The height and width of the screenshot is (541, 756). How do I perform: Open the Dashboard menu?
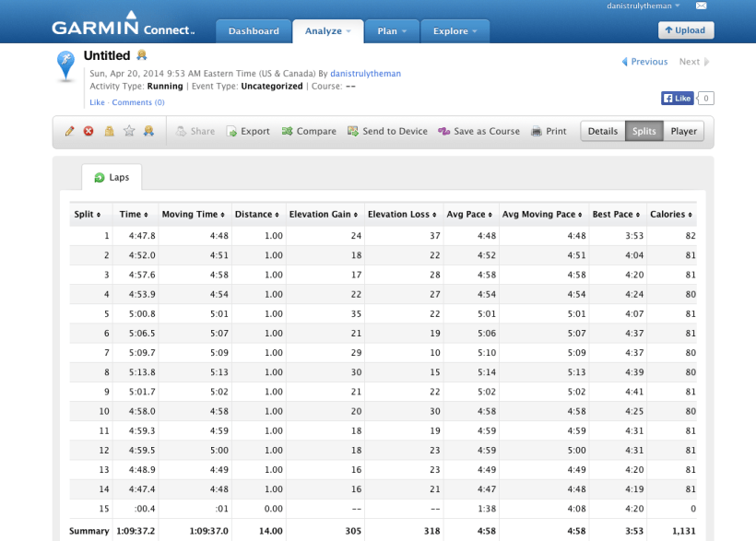253,30
